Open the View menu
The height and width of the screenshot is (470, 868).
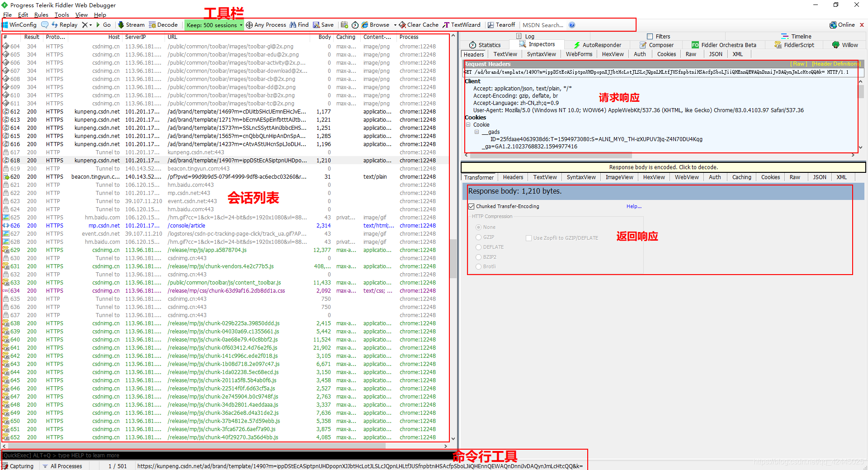tap(81, 14)
